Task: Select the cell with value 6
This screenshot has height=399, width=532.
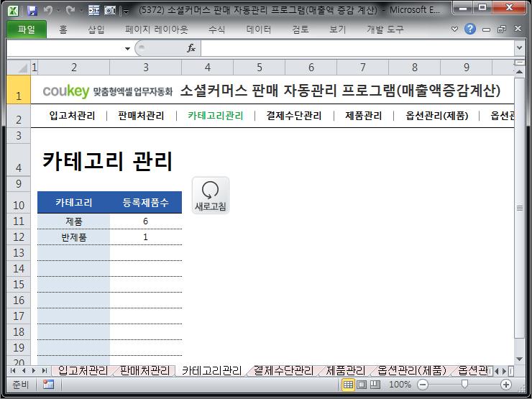Action: [x=145, y=221]
